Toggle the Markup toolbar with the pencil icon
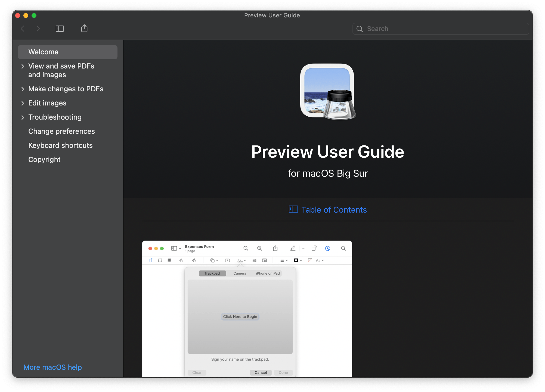Image resolution: width=545 pixels, height=392 pixels. 293,248
